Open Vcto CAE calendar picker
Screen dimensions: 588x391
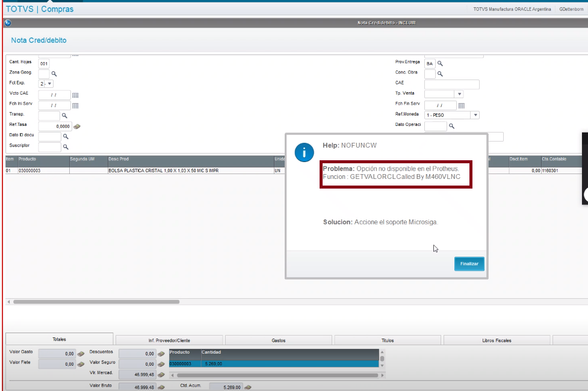75,95
